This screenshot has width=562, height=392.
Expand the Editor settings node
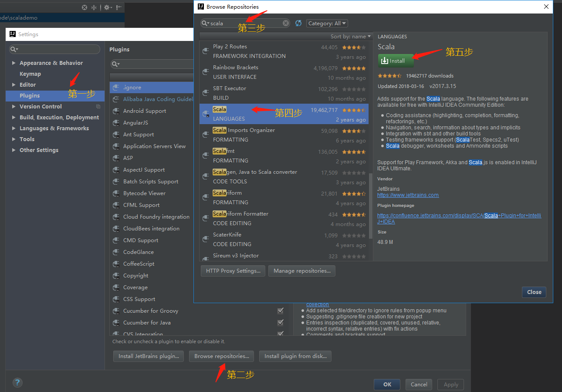(x=14, y=84)
